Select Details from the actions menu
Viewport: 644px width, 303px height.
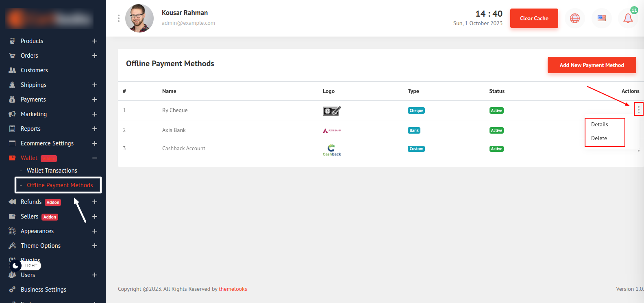click(599, 125)
